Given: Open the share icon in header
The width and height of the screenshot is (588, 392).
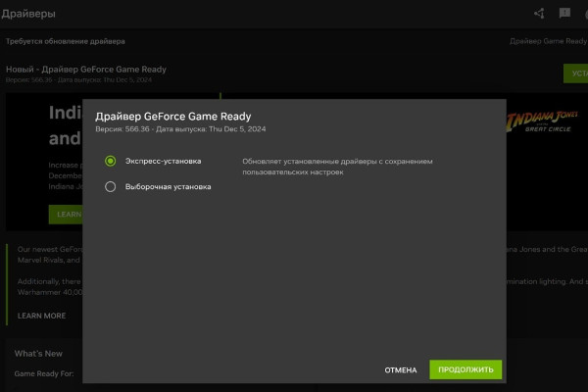Looking at the screenshot, I should point(539,14).
